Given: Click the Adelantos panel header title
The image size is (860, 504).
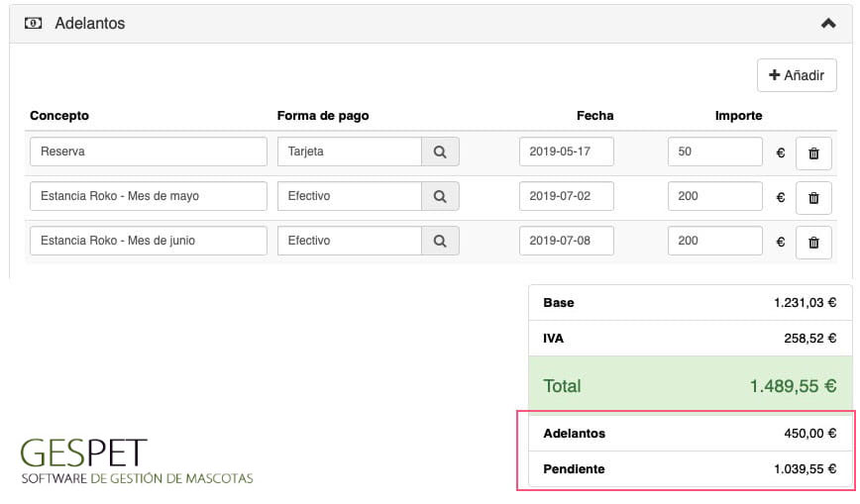Looking at the screenshot, I should tap(90, 23).
